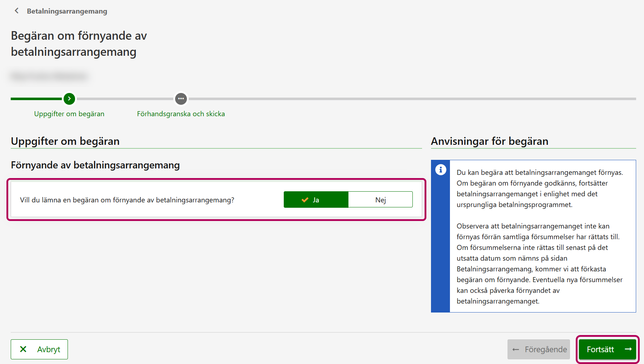The height and width of the screenshot is (364, 644).
Task: Choose 'Nej' for the renewal request
Action: coord(380,200)
